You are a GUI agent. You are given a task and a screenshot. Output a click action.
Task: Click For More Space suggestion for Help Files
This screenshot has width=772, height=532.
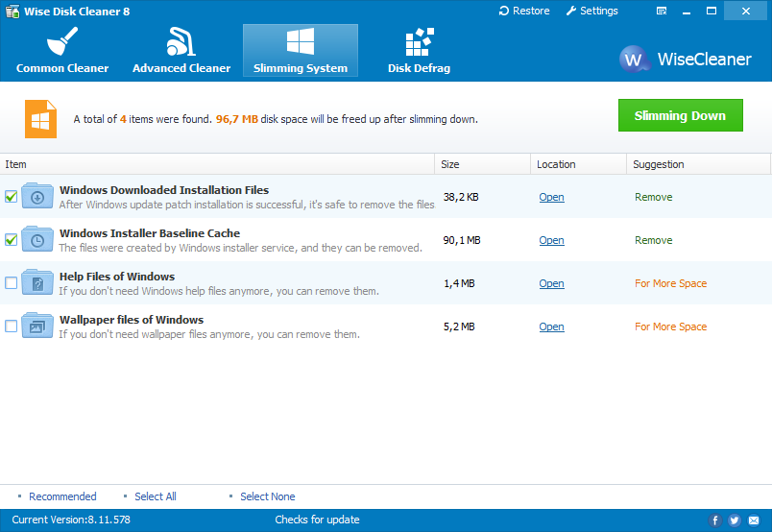pyautogui.click(x=670, y=283)
